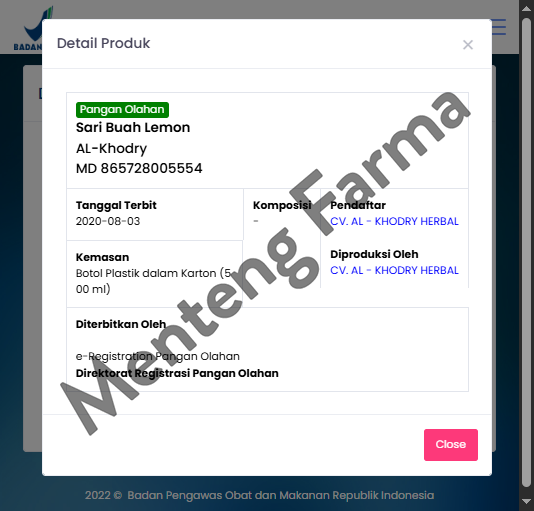The image size is (534, 511).
Task: Click the Tanggal Terbit date 2020-08-03
Action: click(x=108, y=221)
